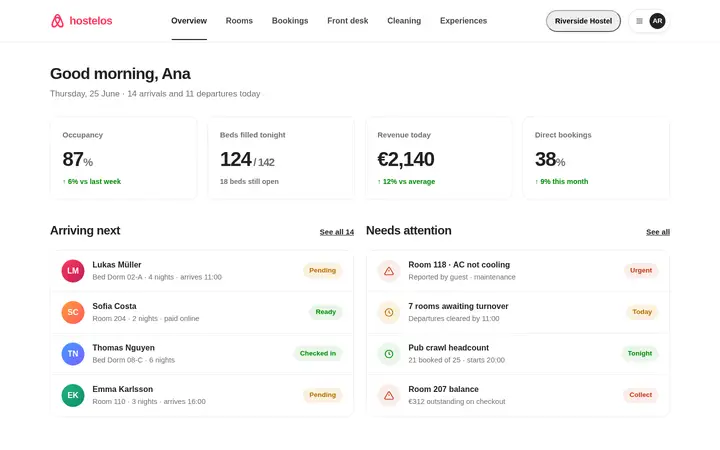720x450 pixels.
Task: Click Emma Karlsson's Pending badge
Action: tap(322, 395)
